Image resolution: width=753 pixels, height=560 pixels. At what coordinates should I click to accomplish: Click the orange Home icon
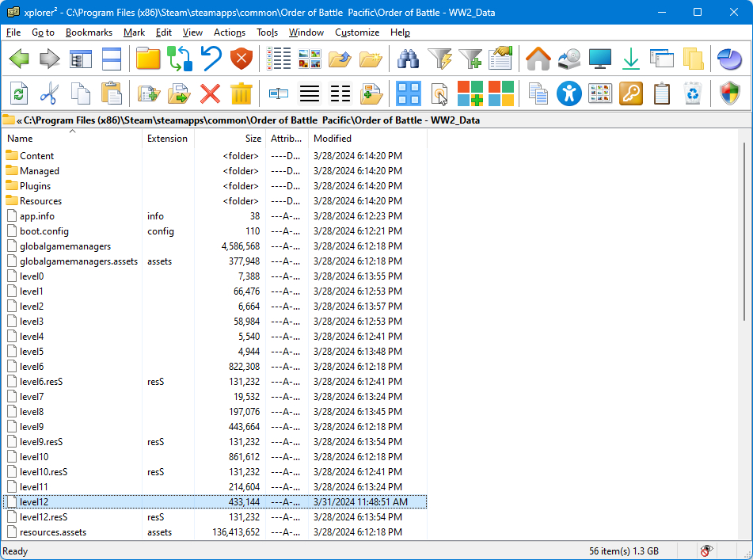point(538,59)
